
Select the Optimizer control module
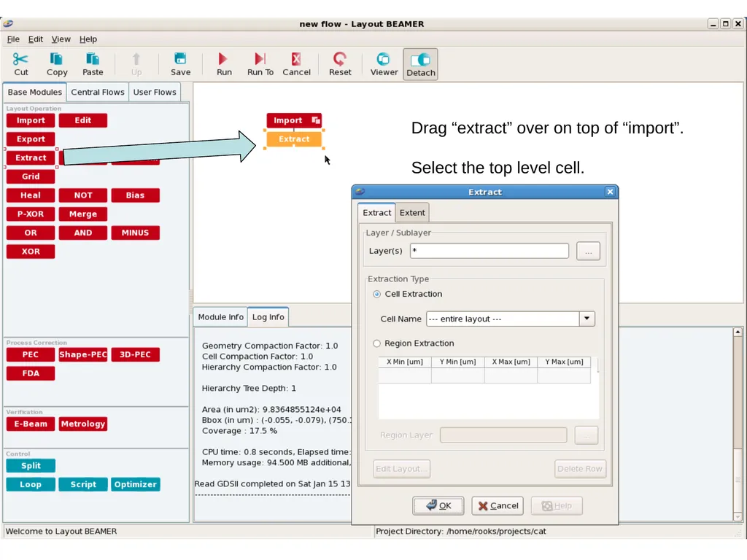tap(135, 484)
